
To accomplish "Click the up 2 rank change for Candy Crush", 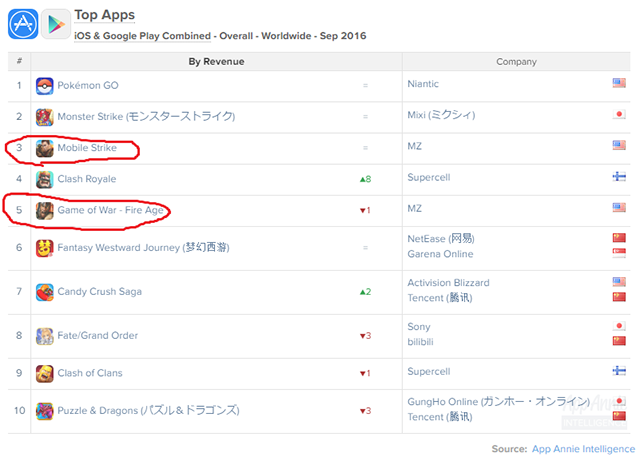I will coord(365,292).
